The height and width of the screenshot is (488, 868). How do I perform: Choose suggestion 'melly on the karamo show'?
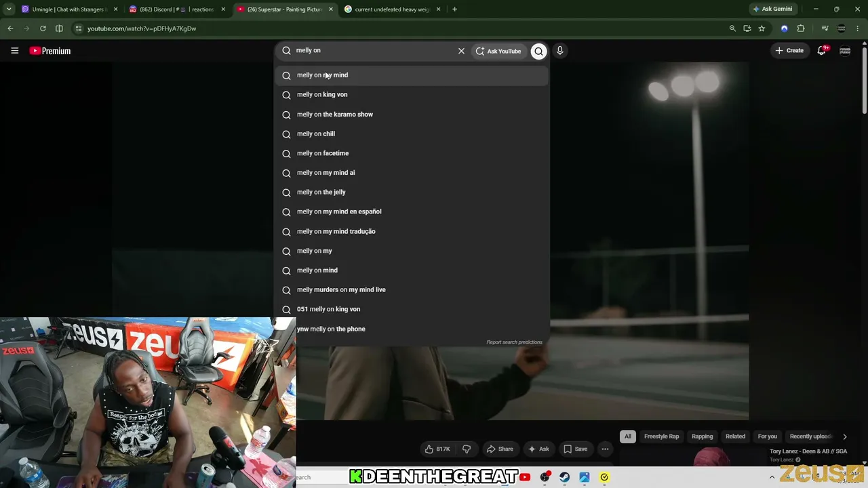tap(412, 115)
